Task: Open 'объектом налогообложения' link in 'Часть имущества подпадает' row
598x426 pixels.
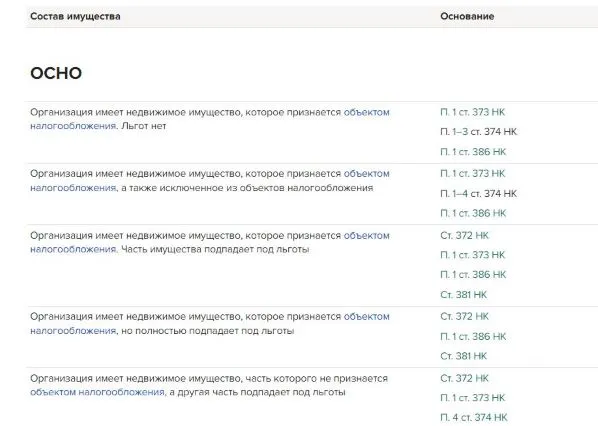Action: tap(367, 236)
